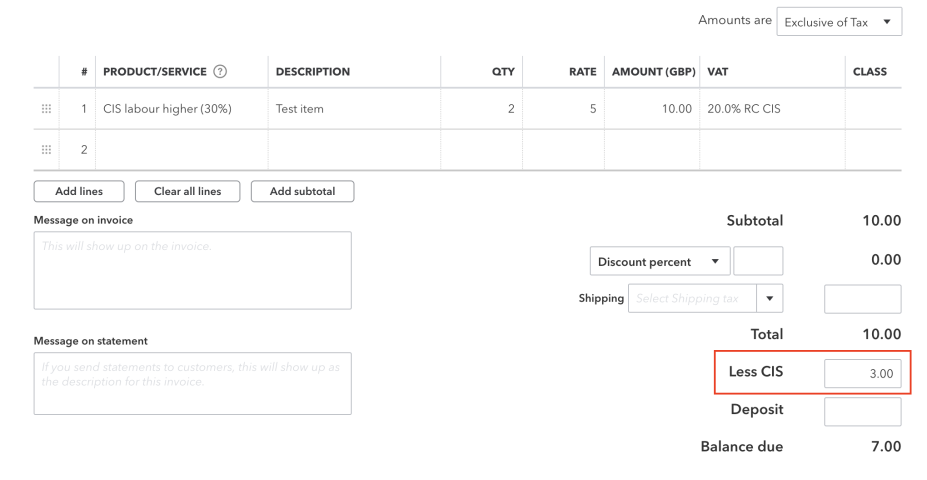
Task: Click the Product/Service help question mark icon
Action: pyautogui.click(x=220, y=72)
